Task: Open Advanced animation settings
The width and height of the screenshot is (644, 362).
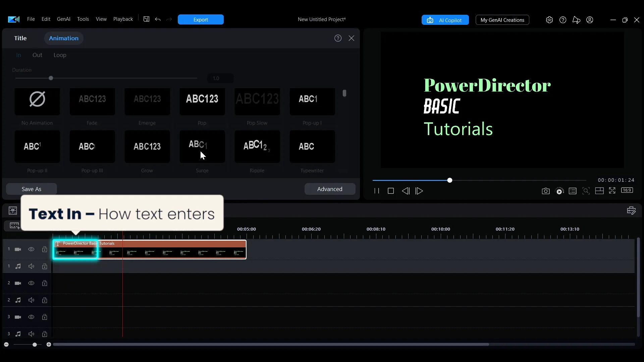Action: [x=330, y=189]
